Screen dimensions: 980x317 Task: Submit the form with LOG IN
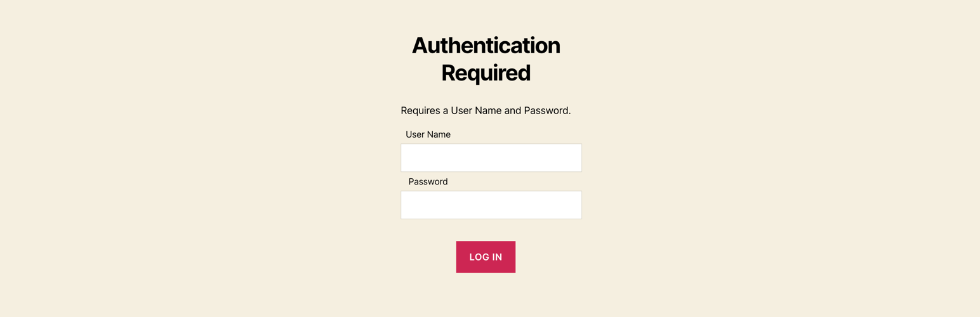pyautogui.click(x=486, y=257)
